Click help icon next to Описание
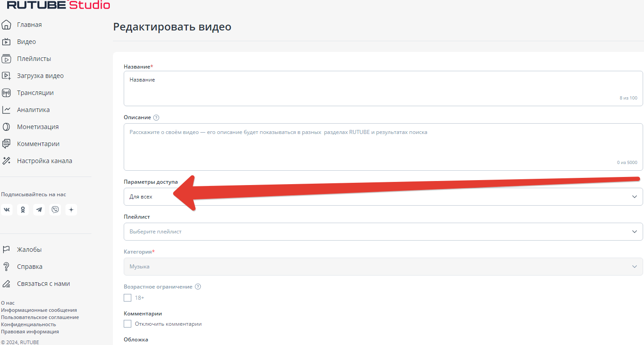 click(x=156, y=118)
